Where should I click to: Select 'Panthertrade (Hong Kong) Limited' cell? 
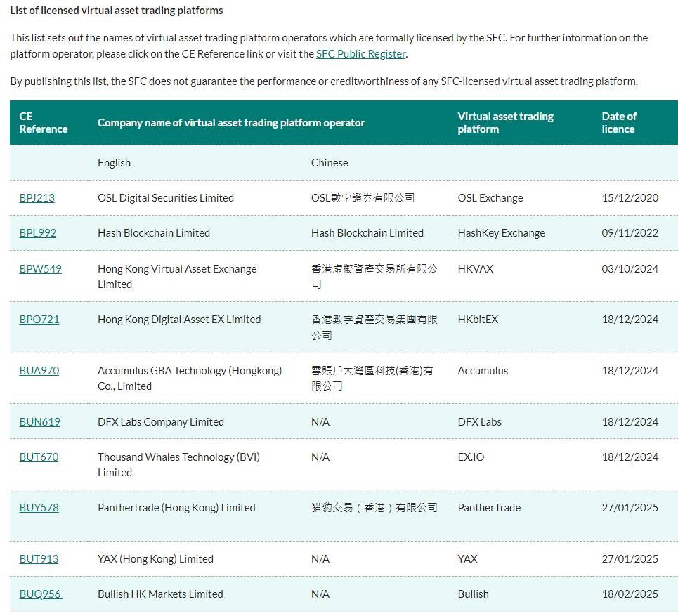click(x=176, y=508)
